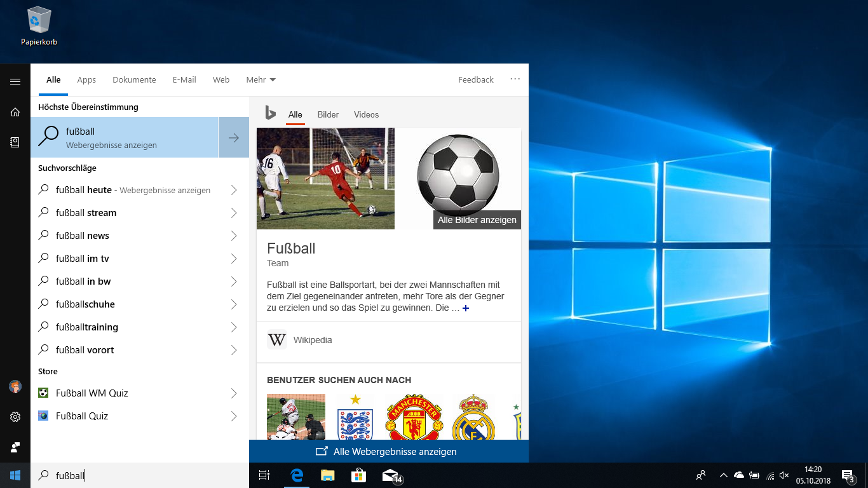Expand the Mehr dropdown filter
Image resolution: width=868 pixels, height=488 pixels.
[261, 80]
